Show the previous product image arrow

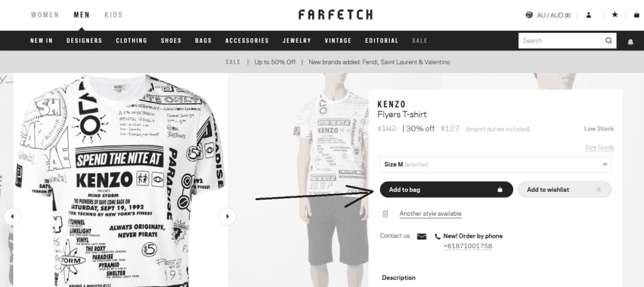pos(13,217)
